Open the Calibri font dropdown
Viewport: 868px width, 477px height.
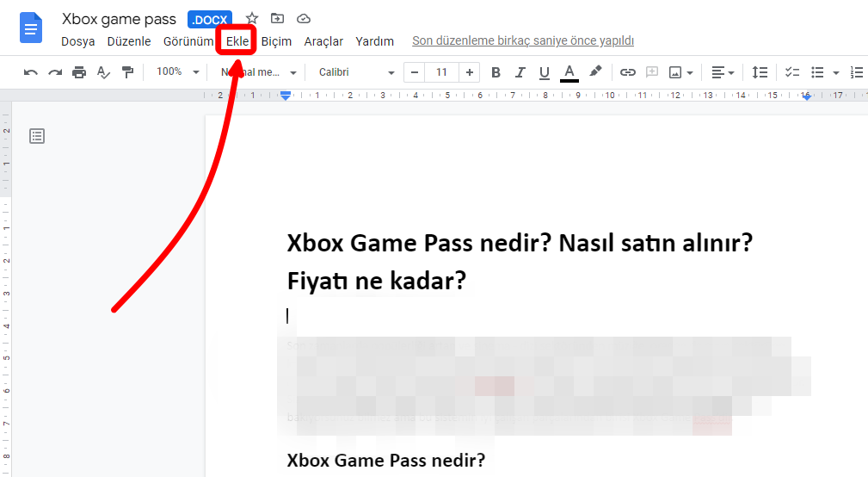point(355,72)
